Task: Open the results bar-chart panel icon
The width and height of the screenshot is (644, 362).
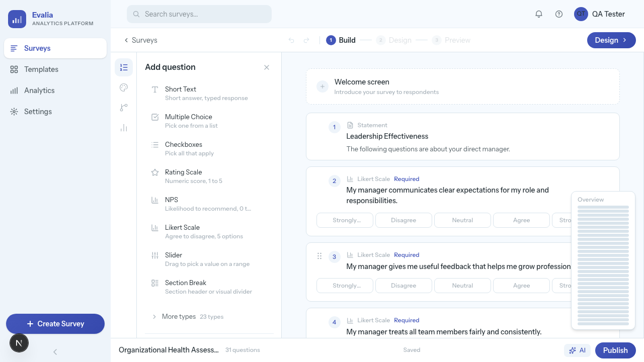Action: (x=124, y=128)
